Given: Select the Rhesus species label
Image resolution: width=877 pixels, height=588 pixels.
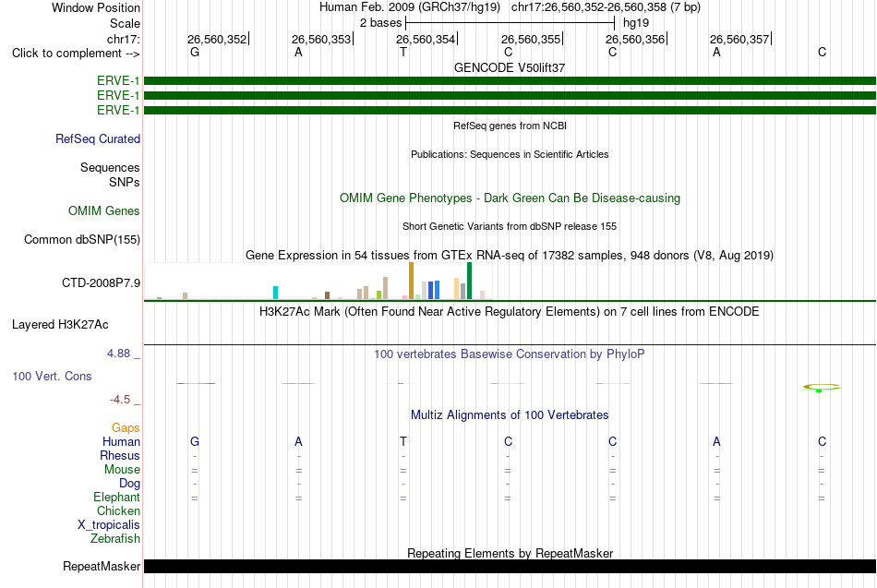Looking at the screenshot, I should (120, 455).
